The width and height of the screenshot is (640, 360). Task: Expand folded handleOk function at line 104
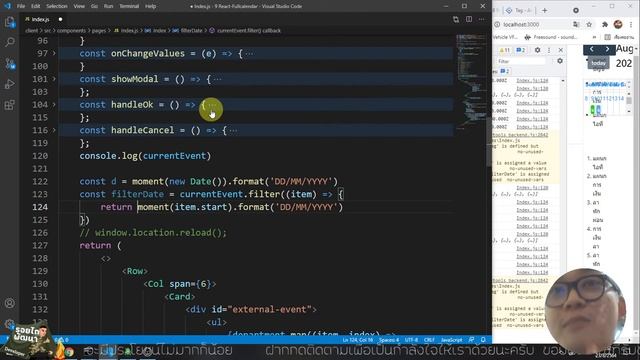click(x=54, y=104)
